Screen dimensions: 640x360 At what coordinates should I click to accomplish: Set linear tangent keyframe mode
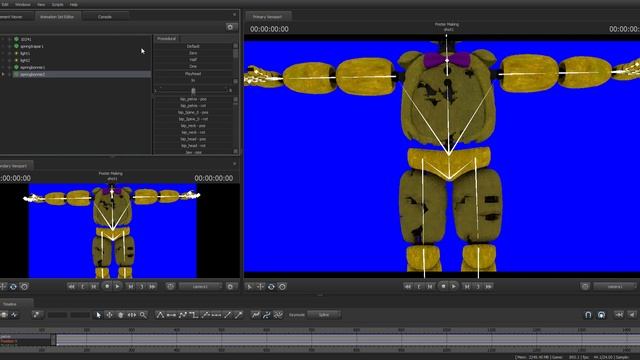[160, 315]
